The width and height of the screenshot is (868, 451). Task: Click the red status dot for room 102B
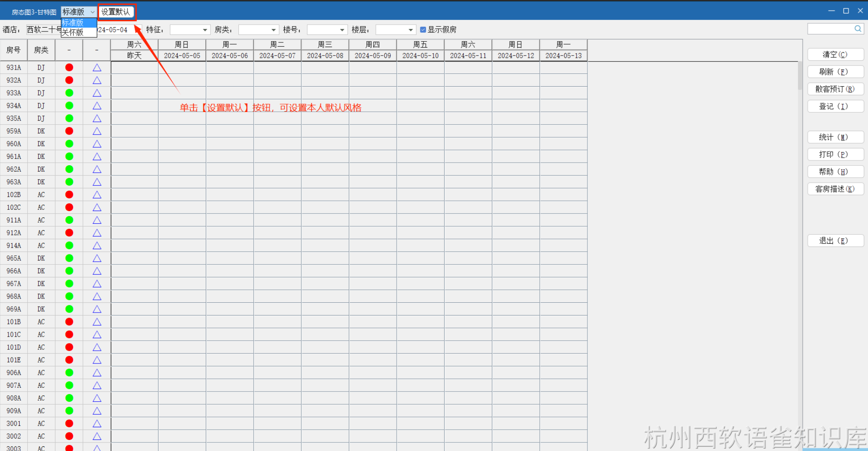coord(69,194)
